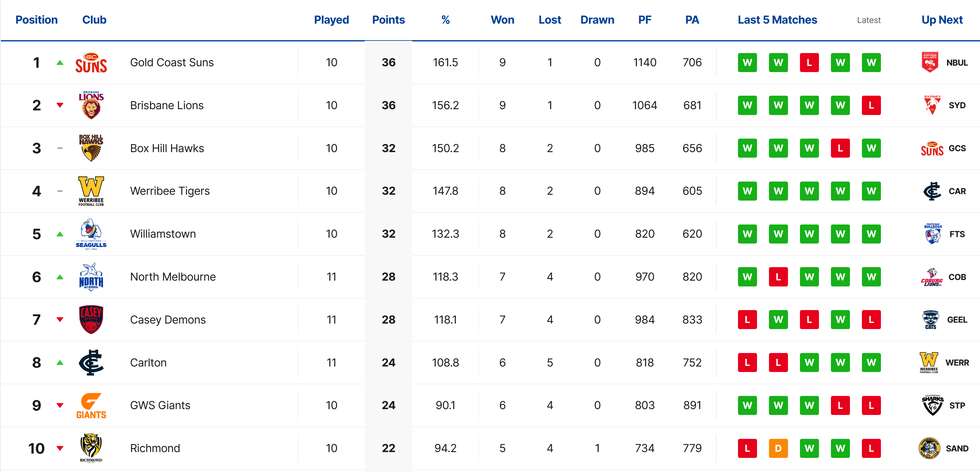Viewport: 980px width, 472px height.
Task: Click the Brisbane Lions club logo
Action: pos(91,106)
